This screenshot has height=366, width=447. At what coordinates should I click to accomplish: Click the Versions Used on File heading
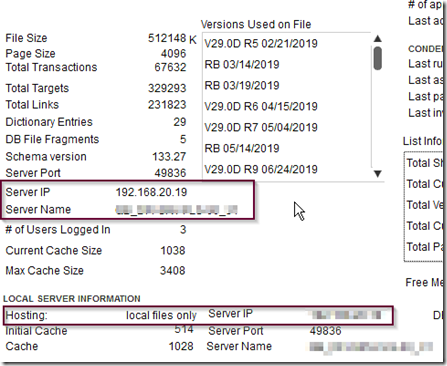[256, 25]
